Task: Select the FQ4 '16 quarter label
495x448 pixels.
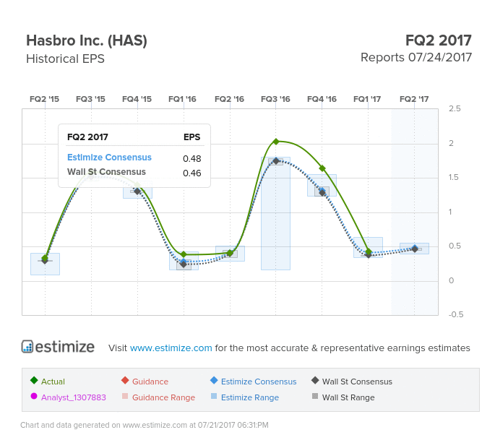Action: (x=322, y=99)
